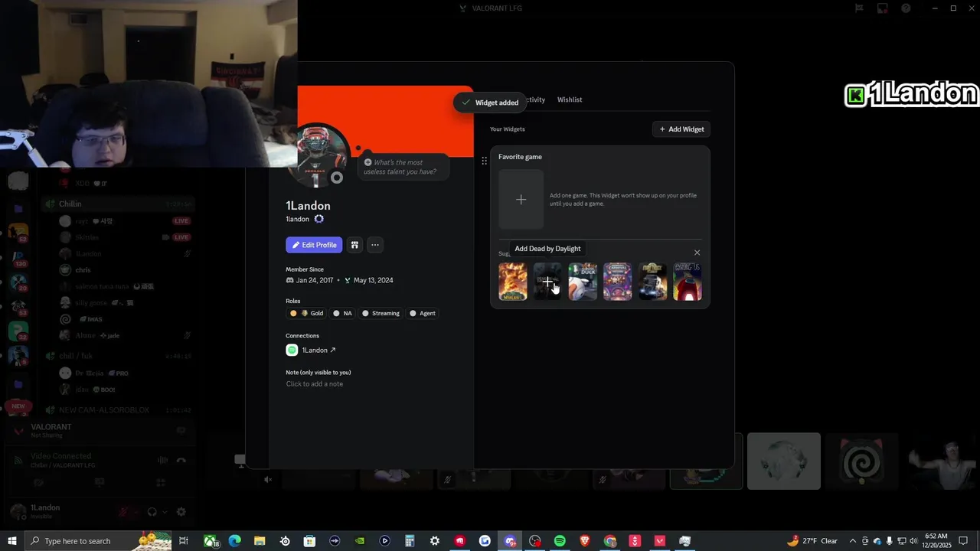The width and height of the screenshot is (980, 551).
Task: Open Calculator from taskbar
Action: 410,541
